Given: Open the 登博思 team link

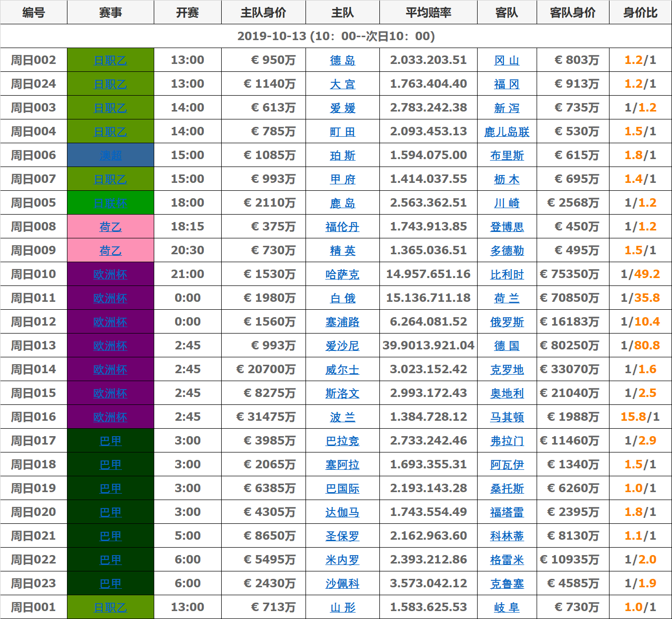Looking at the screenshot, I should 507,227.
